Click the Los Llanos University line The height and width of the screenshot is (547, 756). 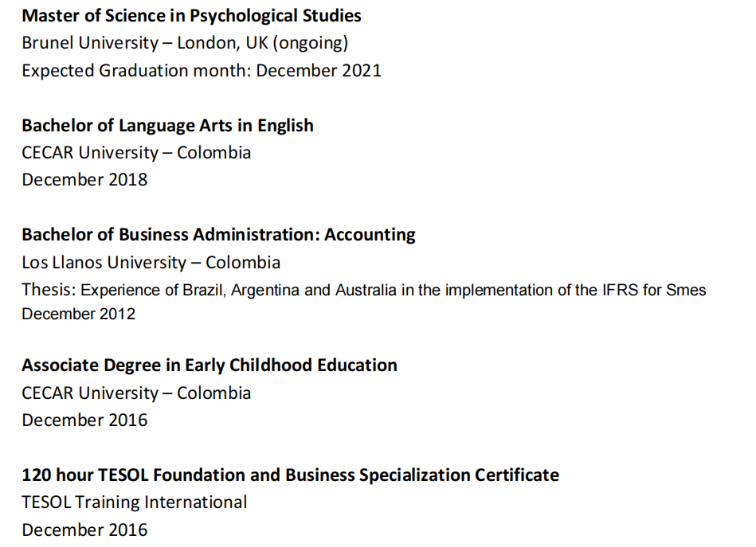click(151, 262)
